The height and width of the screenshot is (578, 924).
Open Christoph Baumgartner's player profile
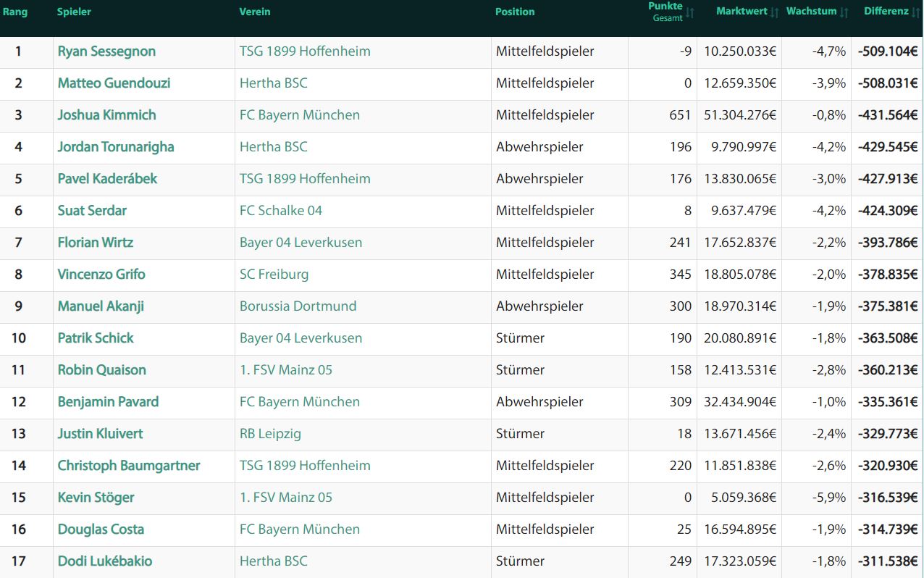coord(129,466)
